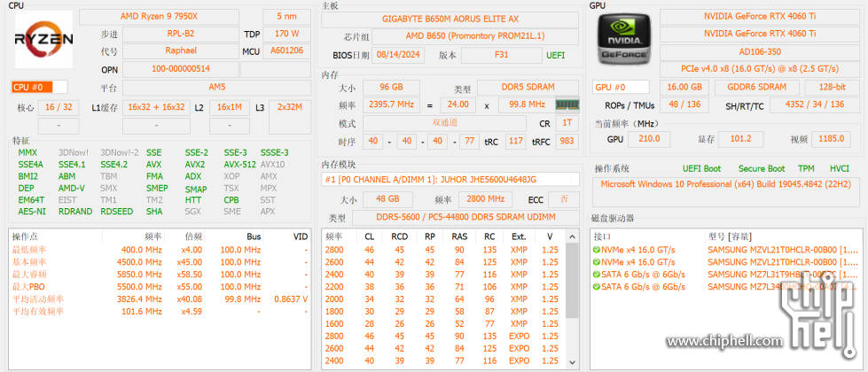Image resolution: width=868 pixels, height=372 pixels.
Task: Select the 基本频率 operating point row
Action: pyautogui.click(x=160, y=262)
